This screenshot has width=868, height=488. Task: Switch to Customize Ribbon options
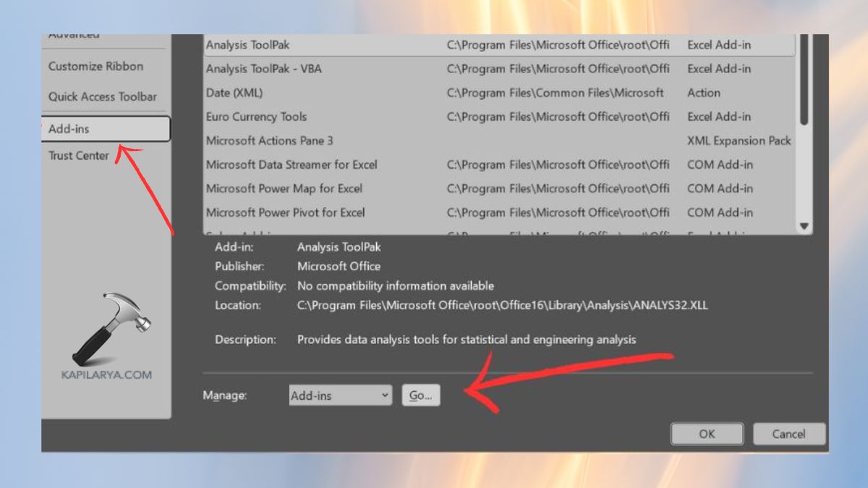93,66
